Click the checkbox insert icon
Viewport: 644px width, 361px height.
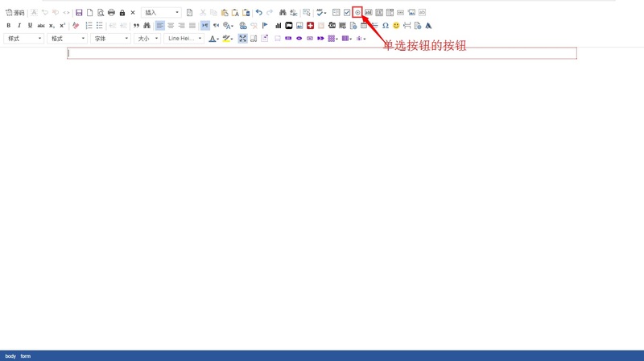coord(347,13)
